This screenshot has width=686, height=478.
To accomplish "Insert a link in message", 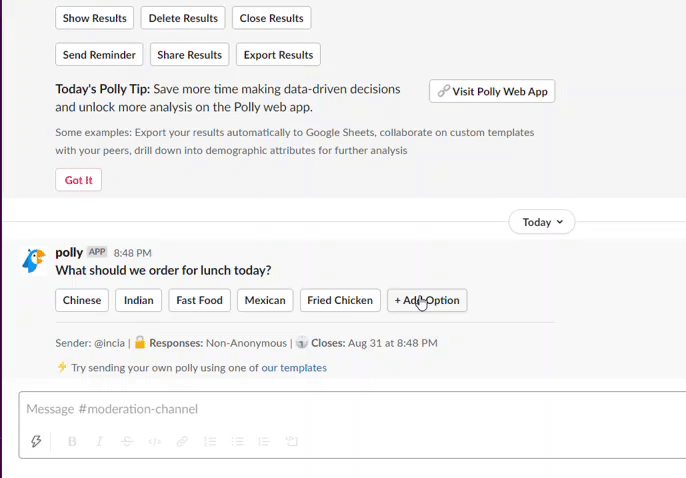I will (182, 441).
